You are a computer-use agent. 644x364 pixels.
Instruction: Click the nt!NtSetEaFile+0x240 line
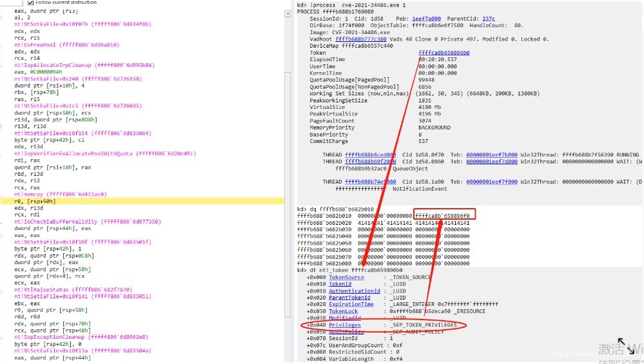(x=77, y=79)
